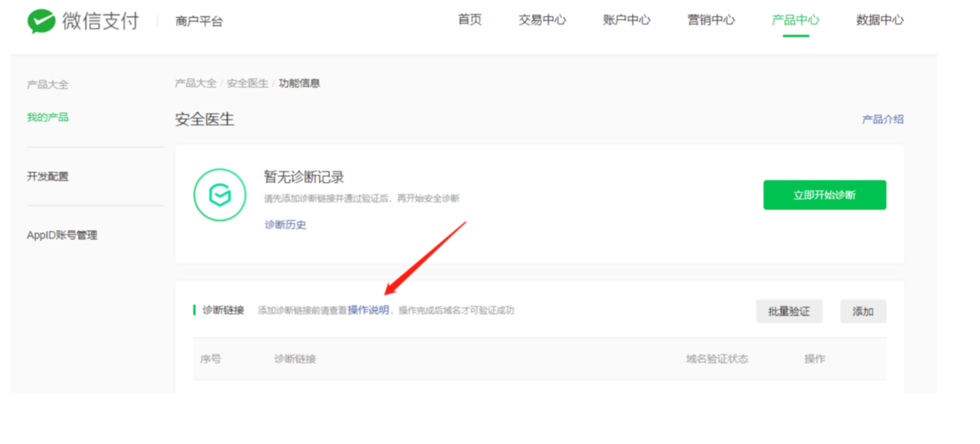Switch to 营销中心 tab
Viewport: 980px width, 444px height.
pos(710,20)
